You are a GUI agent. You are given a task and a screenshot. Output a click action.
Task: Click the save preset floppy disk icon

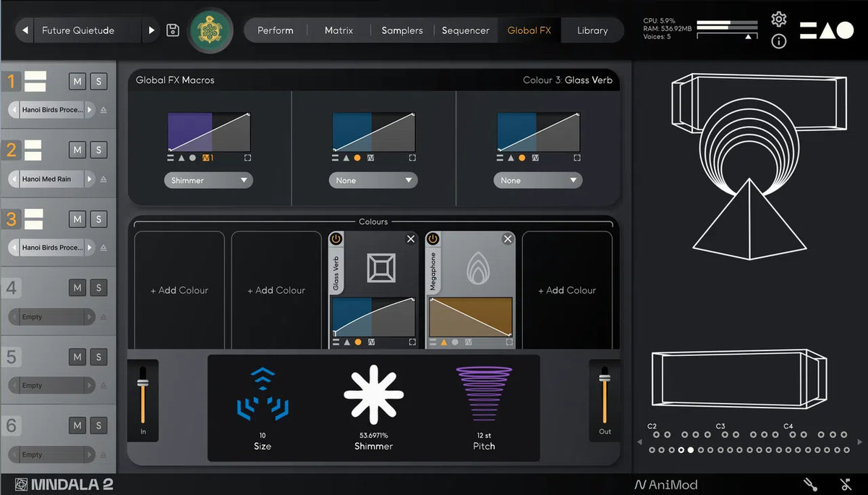173,30
